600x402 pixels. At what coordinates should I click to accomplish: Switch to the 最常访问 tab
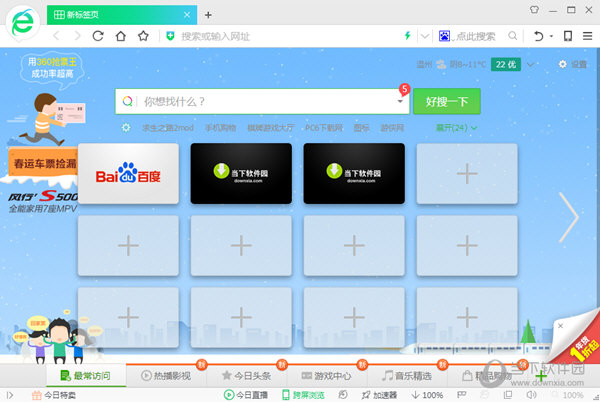click(86, 376)
